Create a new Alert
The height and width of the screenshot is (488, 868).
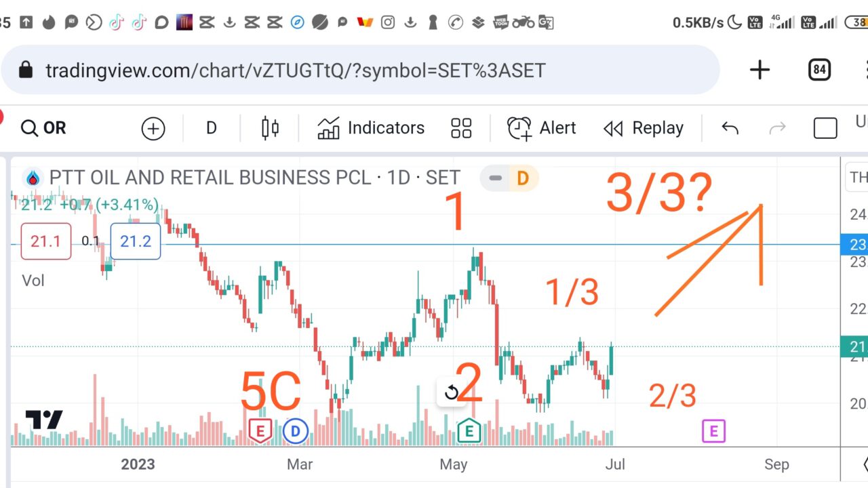(x=541, y=127)
